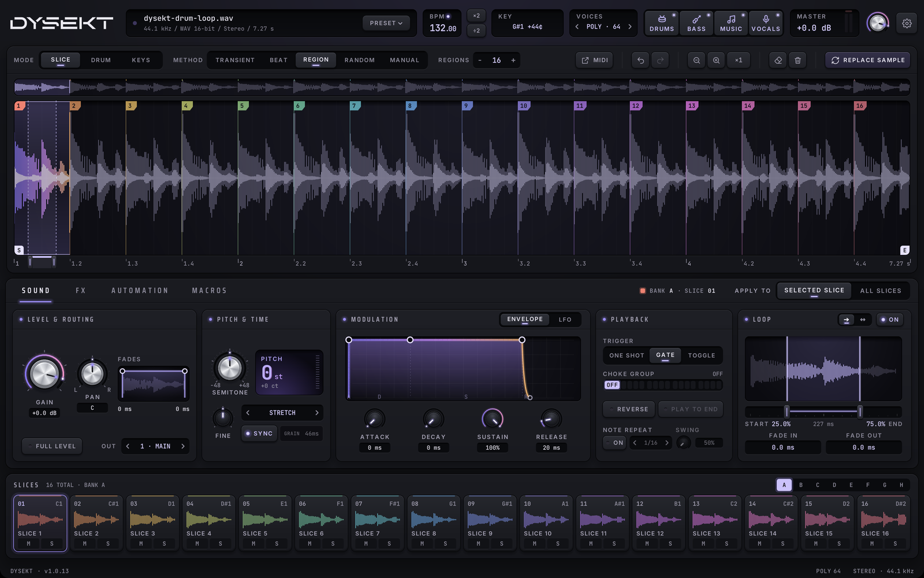
Task: Mute Slice 3 with its M button
Action: (x=141, y=544)
